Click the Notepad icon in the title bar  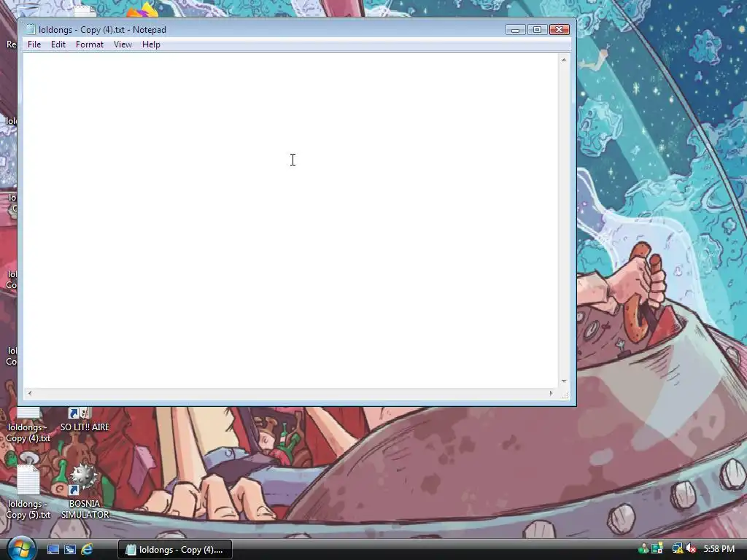(31, 29)
